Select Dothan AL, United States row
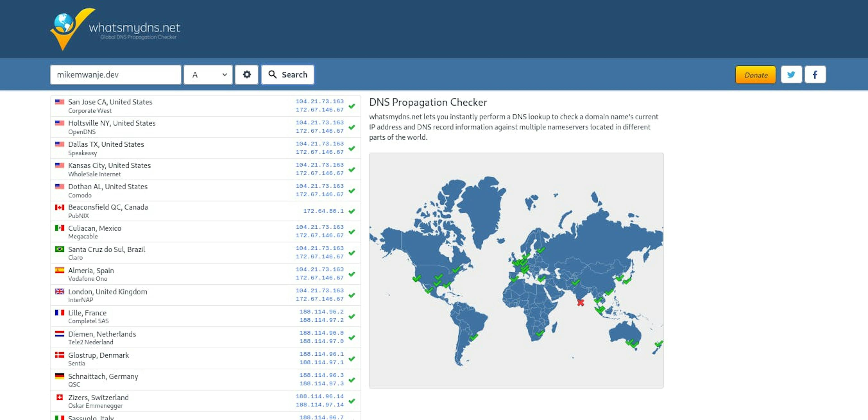Screen dimensions: 868x420 click(205, 191)
